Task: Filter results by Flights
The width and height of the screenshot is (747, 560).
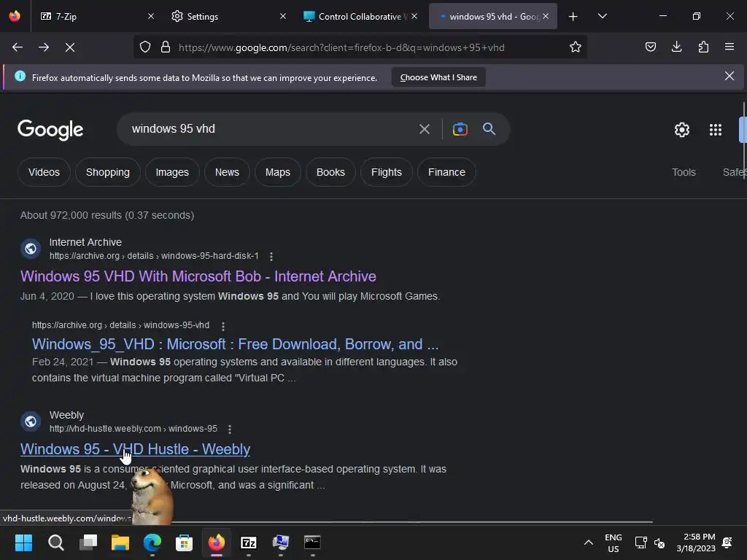Action: (x=387, y=172)
